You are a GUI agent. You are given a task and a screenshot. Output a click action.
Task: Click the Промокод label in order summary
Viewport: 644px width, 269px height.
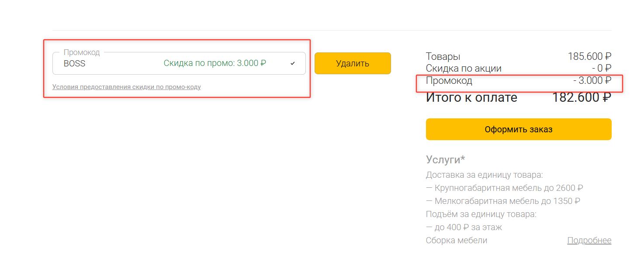(449, 81)
